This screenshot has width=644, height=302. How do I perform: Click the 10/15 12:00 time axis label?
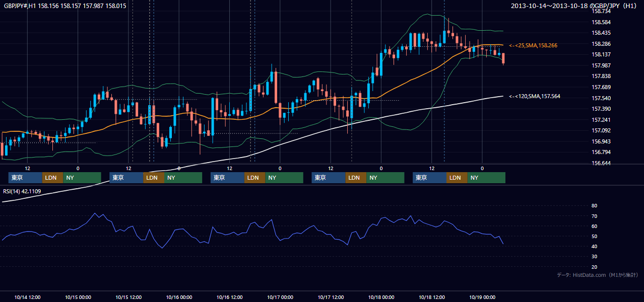(128, 297)
